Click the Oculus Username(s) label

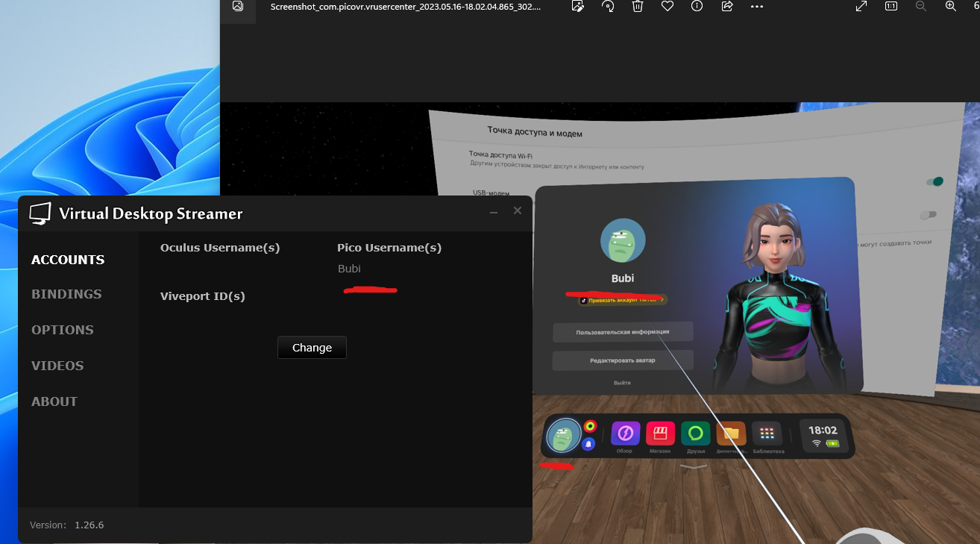(220, 248)
